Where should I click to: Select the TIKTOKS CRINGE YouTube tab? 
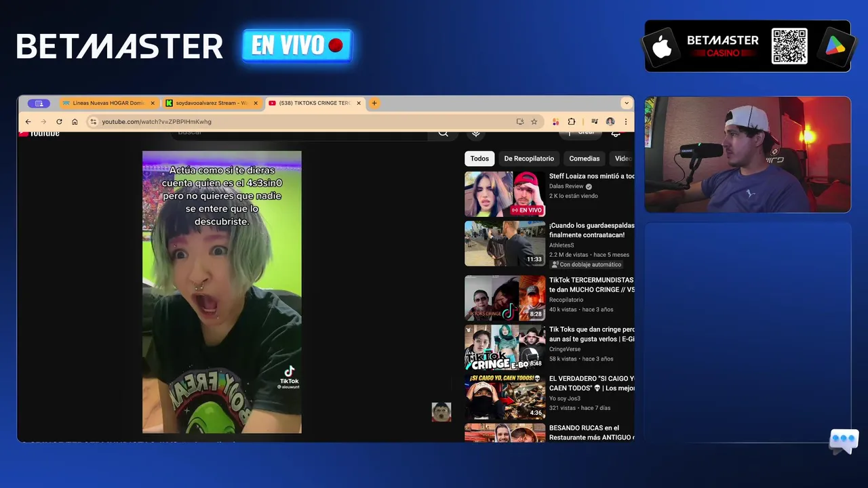tap(315, 103)
